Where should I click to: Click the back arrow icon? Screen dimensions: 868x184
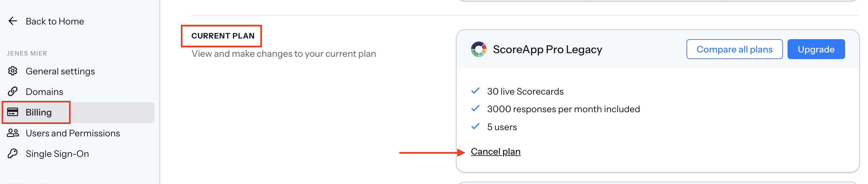click(x=12, y=21)
